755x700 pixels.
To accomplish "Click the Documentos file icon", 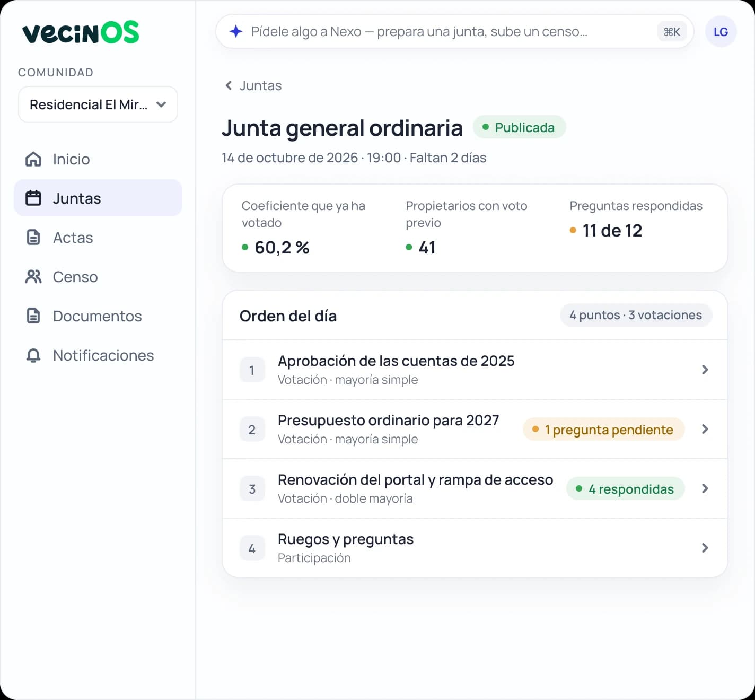I will (33, 316).
